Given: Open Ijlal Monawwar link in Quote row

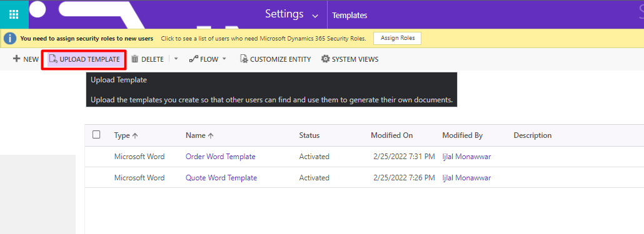Looking at the screenshot, I should point(466,178).
